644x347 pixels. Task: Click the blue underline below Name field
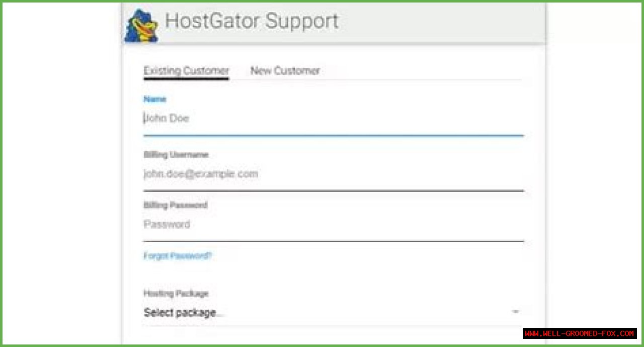click(332, 135)
